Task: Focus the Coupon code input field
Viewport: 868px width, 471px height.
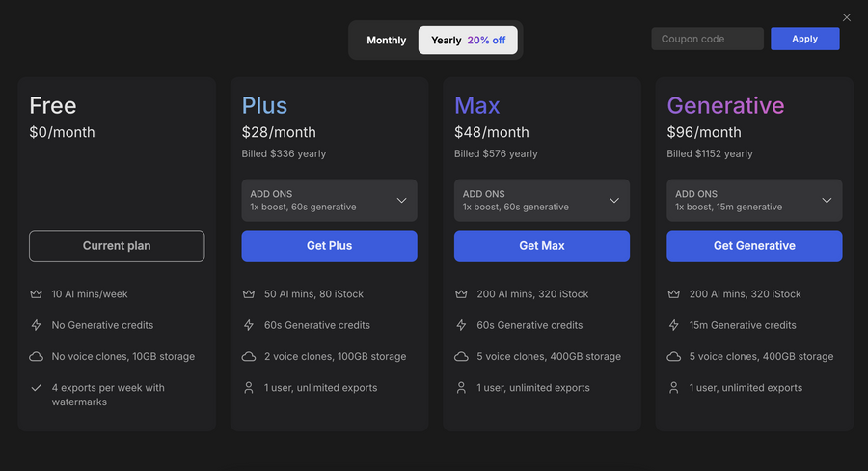Action: 707,39
